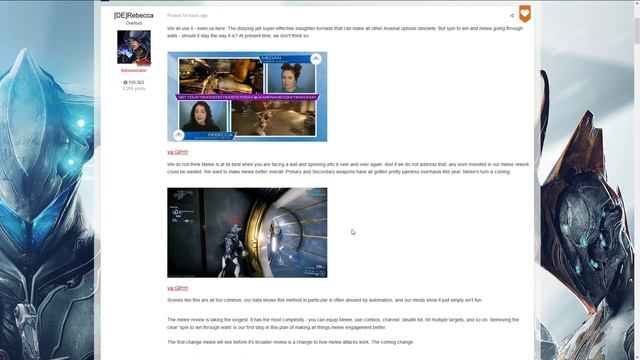
Task: Click the orange heart reaction badge
Action: (524, 13)
